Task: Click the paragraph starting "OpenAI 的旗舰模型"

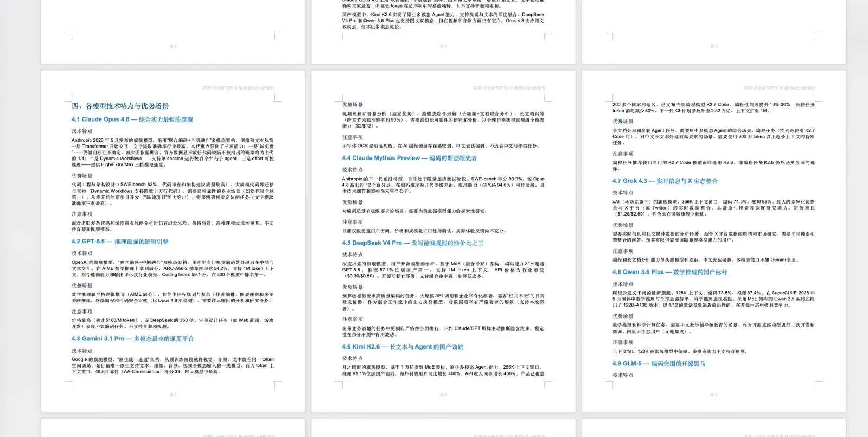Action: tap(173, 269)
